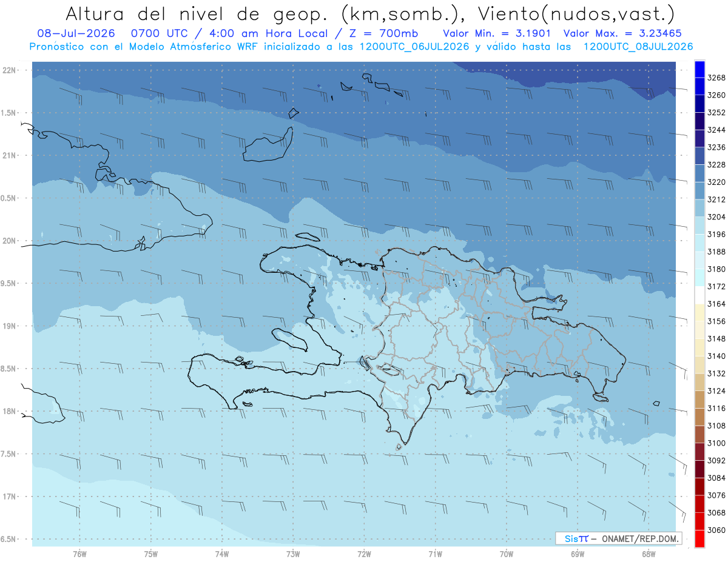Click the longitude label '76W'
The image size is (728, 562).
[79, 554]
